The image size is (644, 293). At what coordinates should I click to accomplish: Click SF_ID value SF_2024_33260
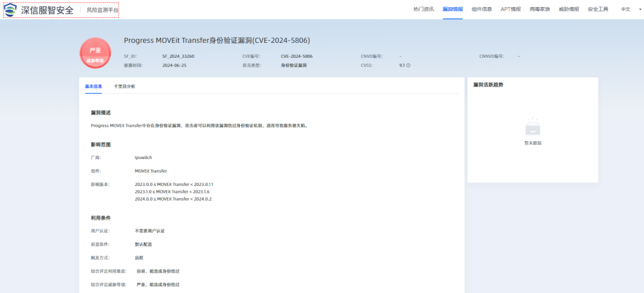click(x=178, y=56)
